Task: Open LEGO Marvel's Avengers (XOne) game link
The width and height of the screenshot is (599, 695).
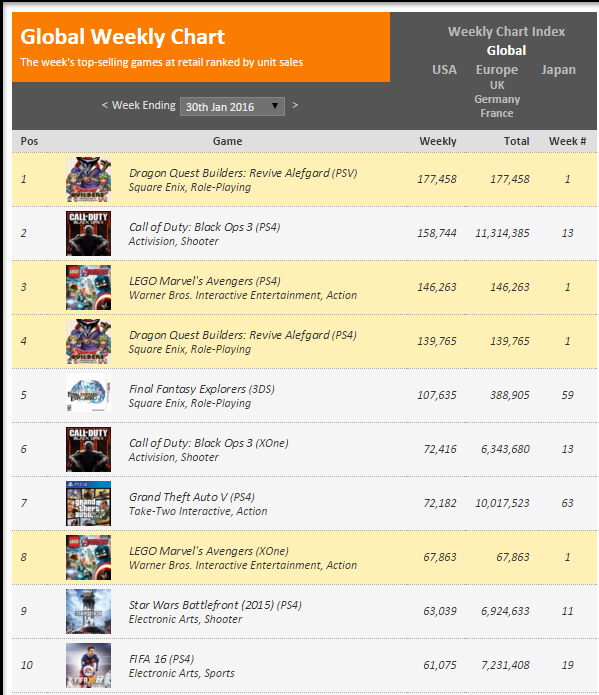Action: click(x=208, y=551)
